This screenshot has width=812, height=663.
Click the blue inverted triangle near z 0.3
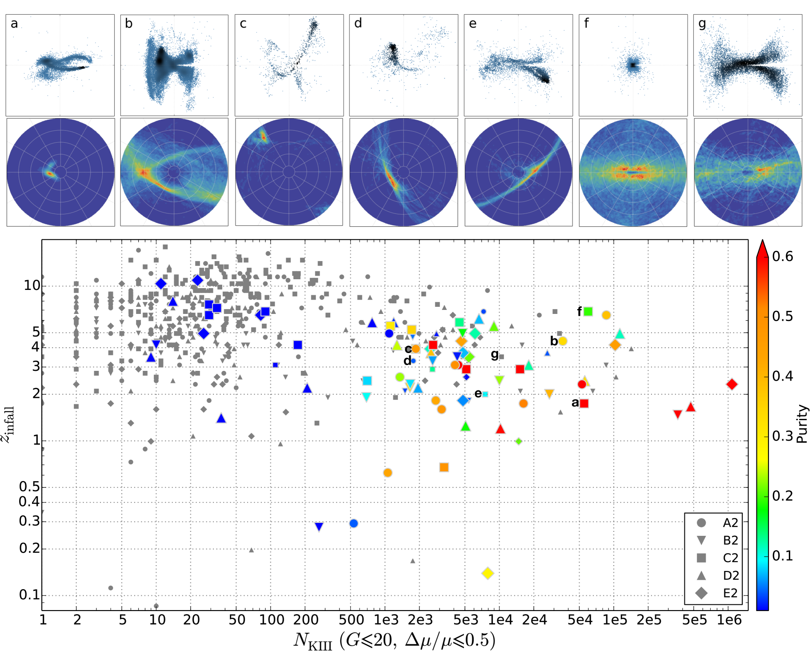tap(319, 527)
